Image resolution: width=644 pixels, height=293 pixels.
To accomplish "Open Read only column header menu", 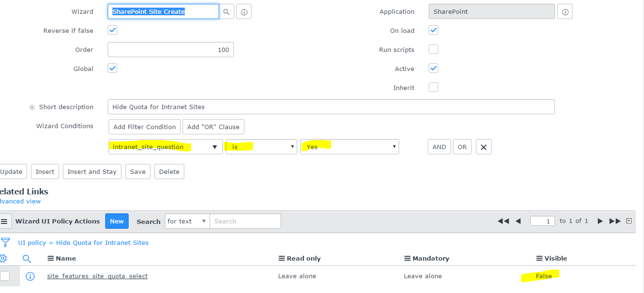I will 282,258.
